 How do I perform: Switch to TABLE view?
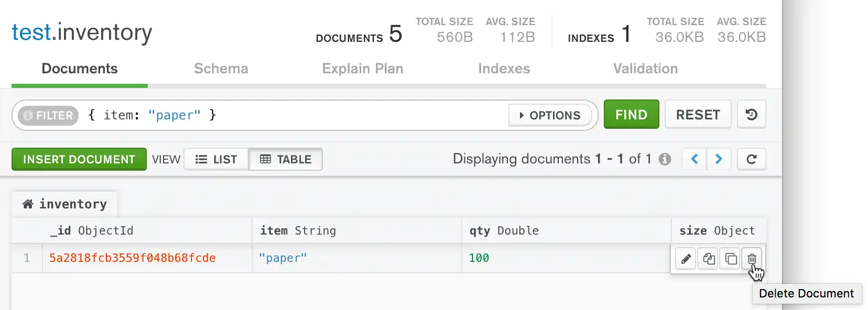click(x=286, y=159)
